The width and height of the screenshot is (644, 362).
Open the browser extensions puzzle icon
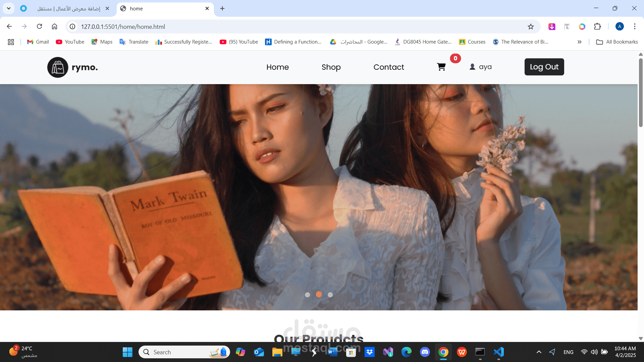pyautogui.click(x=597, y=26)
